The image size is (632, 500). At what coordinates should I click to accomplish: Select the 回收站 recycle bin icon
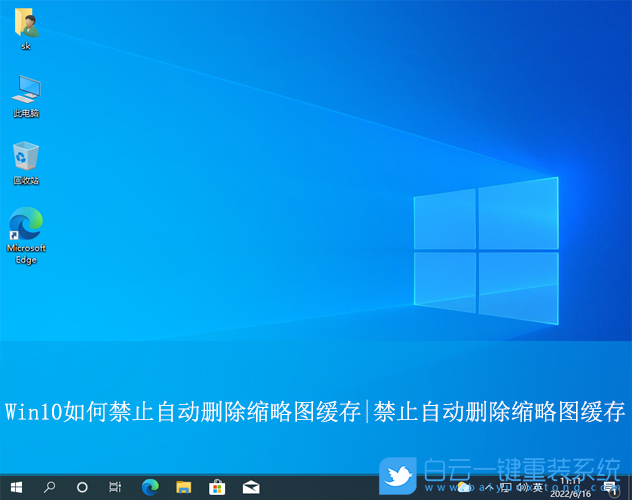(26, 163)
